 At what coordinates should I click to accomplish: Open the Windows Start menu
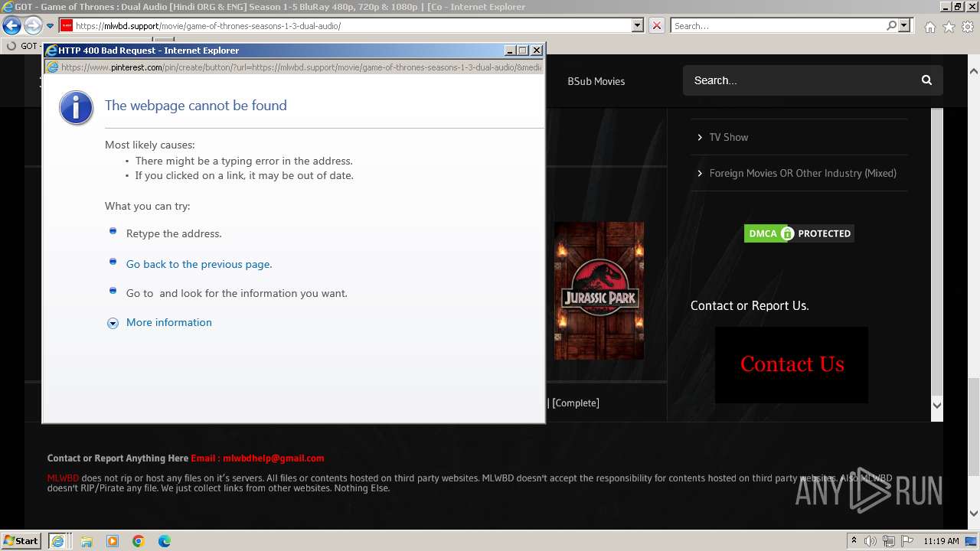(x=21, y=540)
